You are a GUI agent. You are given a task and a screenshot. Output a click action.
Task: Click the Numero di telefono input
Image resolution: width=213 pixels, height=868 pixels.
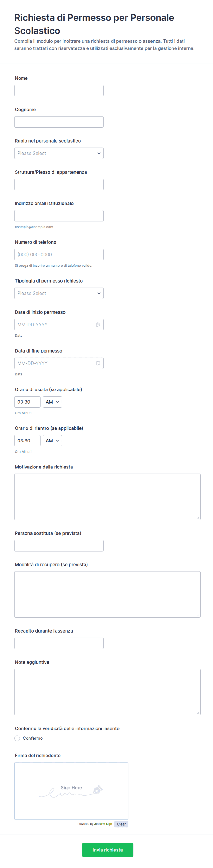pos(59,255)
